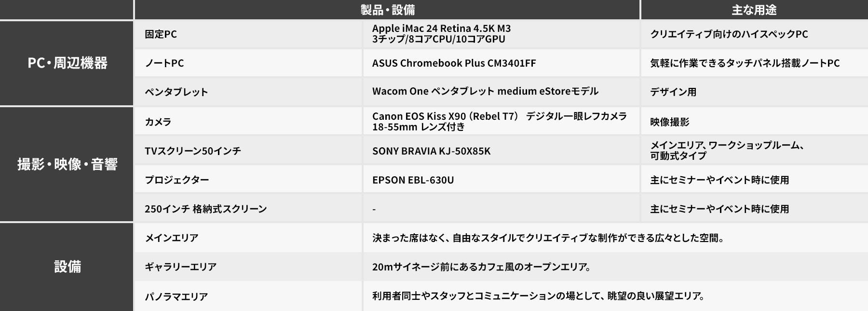This screenshot has width=868, height=311.
Task: Click the ノートPC row label
Action: (164, 63)
